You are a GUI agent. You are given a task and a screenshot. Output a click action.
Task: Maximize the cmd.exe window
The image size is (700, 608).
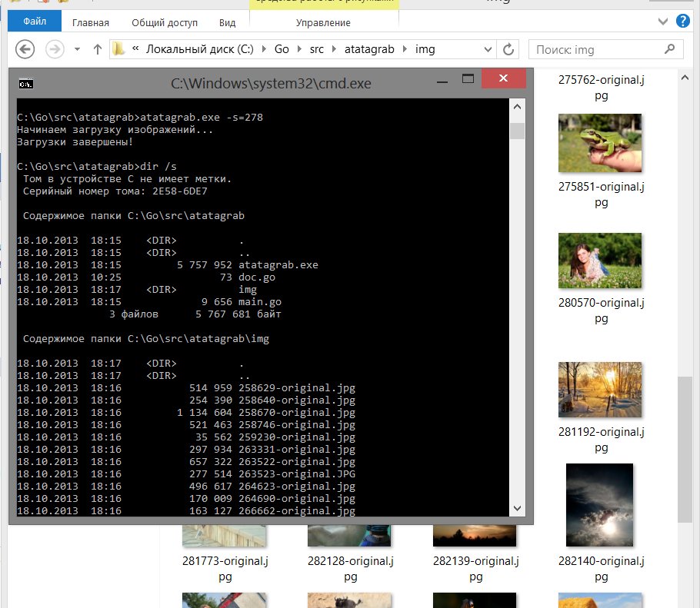pyautogui.click(x=468, y=79)
